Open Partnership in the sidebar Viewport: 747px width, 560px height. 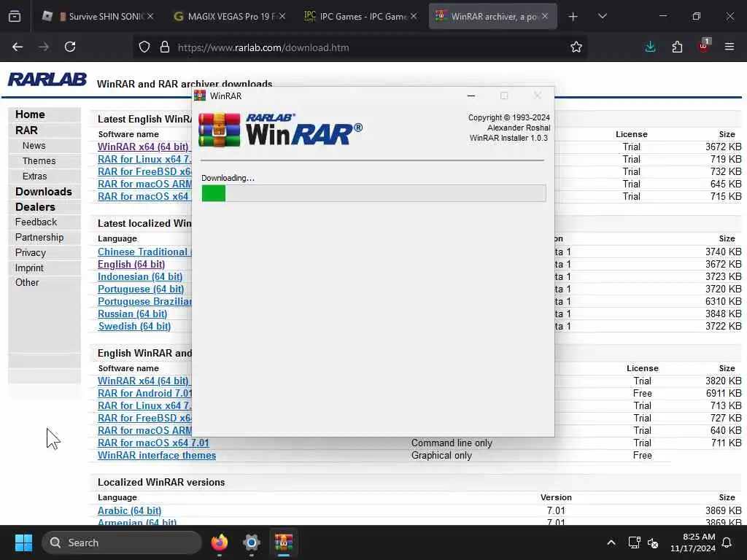(39, 237)
